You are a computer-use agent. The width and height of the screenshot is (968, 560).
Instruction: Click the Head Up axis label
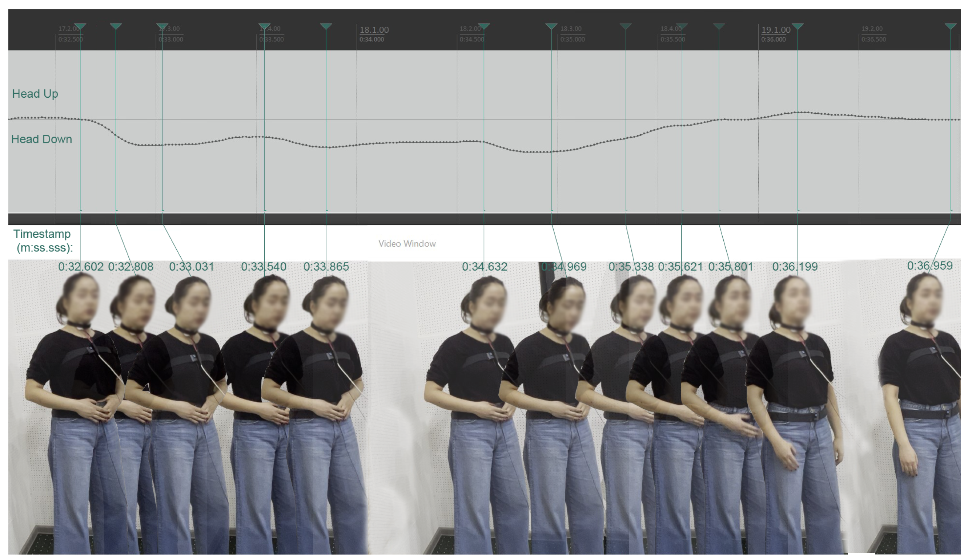pyautogui.click(x=35, y=94)
